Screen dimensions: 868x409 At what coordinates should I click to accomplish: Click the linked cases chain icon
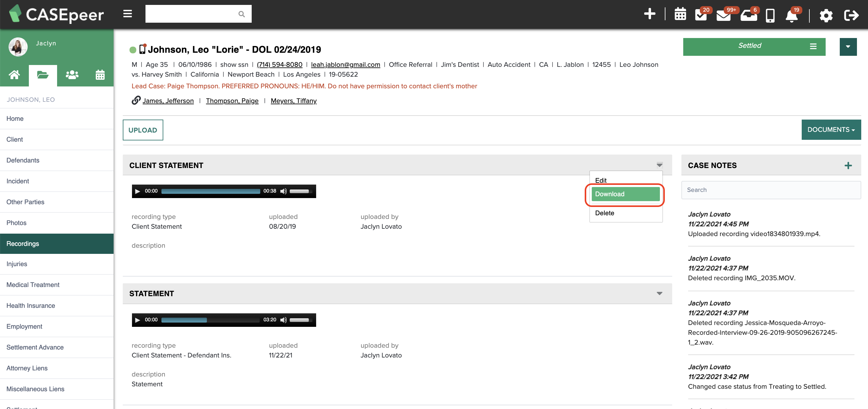[x=136, y=100]
